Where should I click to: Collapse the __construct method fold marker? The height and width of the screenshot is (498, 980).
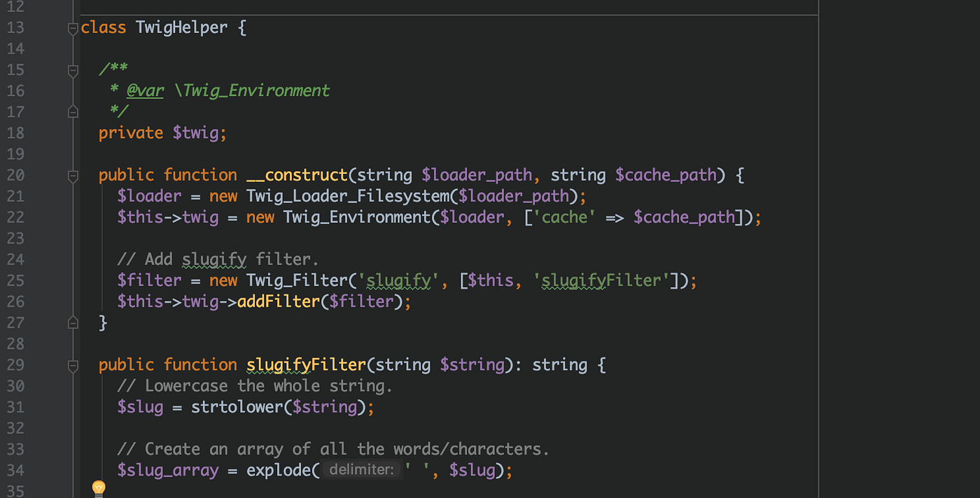coord(72,175)
